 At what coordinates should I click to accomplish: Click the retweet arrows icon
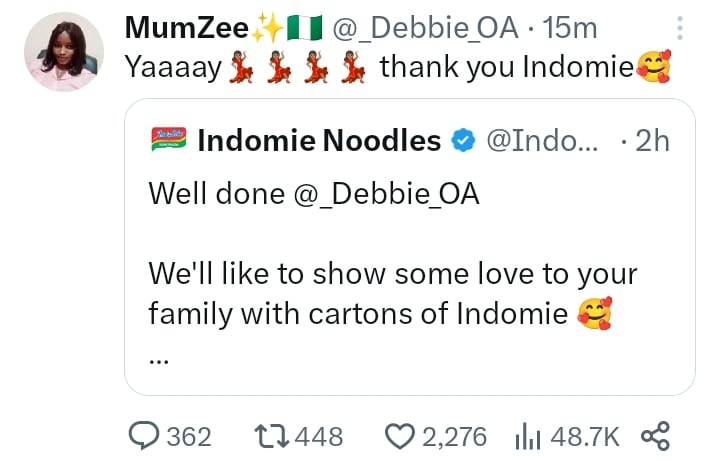tap(270, 435)
